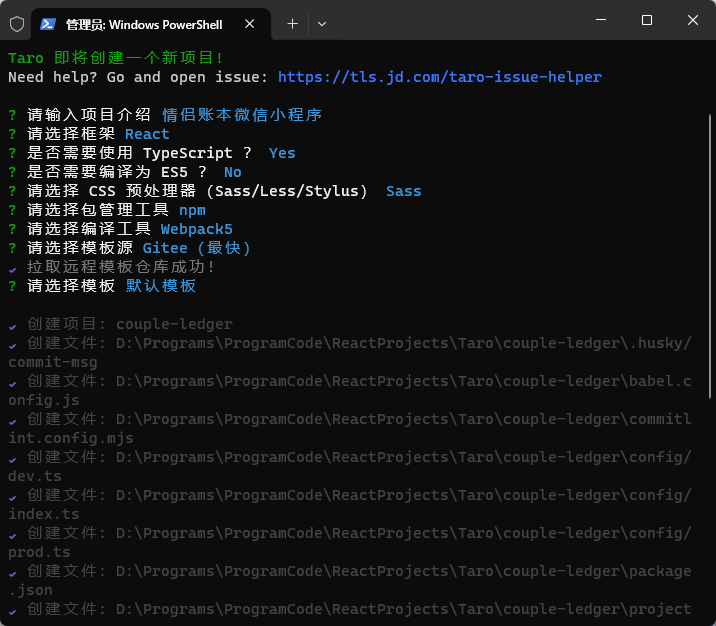Image resolution: width=716 pixels, height=626 pixels.
Task: Click the prompt "是否需要编译为 ES5 ?"
Action: coord(116,172)
